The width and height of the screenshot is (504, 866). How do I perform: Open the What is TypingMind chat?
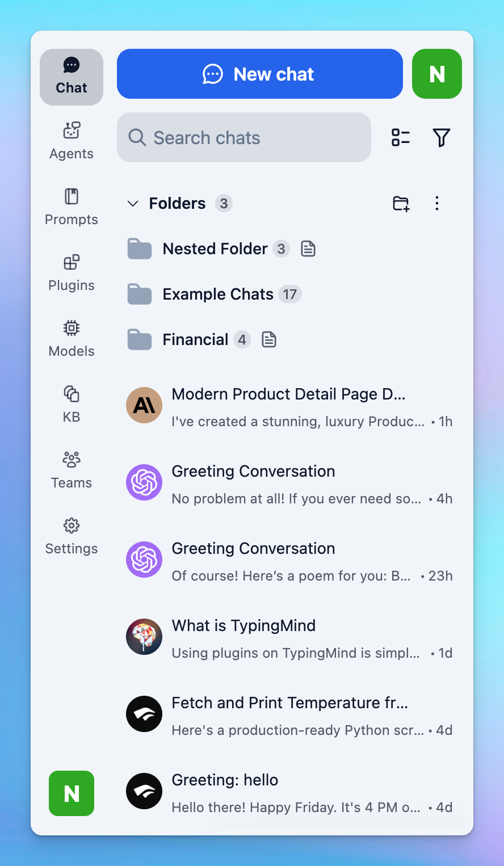coord(289,638)
